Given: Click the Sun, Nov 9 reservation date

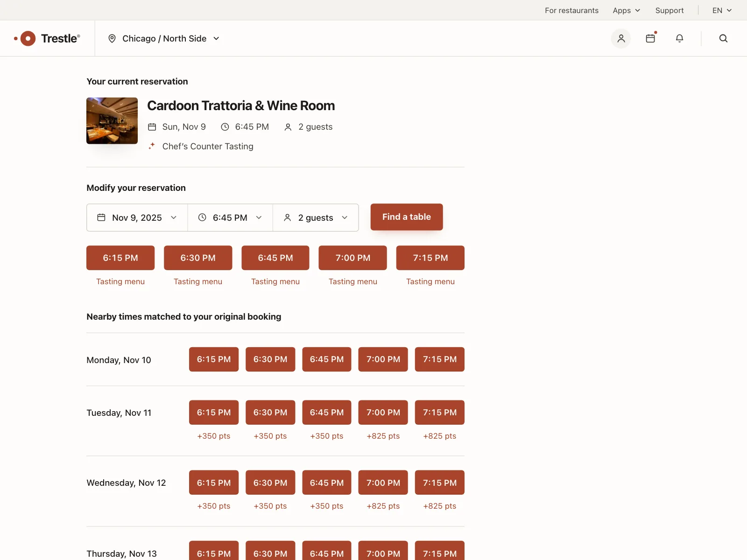Looking at the screenshot, I should click(184, 127).
